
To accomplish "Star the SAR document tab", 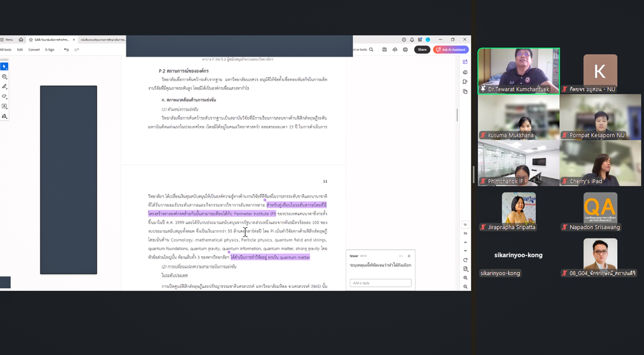I will point(31,40).
